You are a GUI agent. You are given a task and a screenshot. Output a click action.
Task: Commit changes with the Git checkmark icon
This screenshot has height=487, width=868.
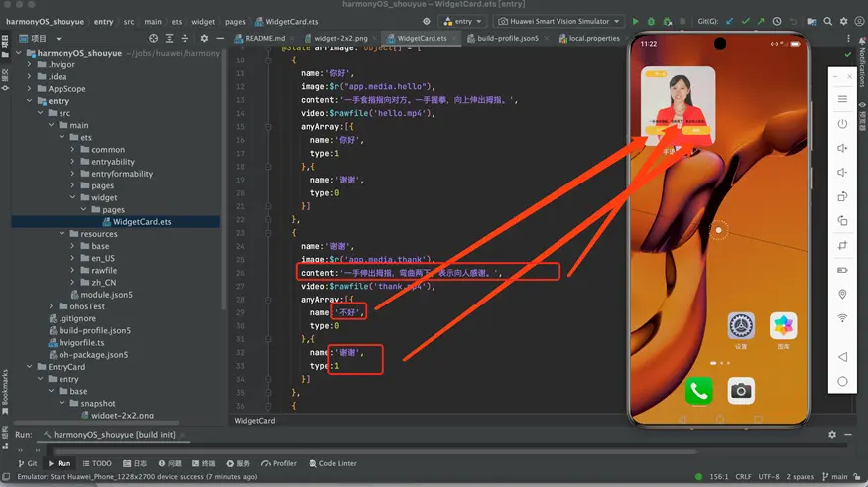[x=746, y=21]
